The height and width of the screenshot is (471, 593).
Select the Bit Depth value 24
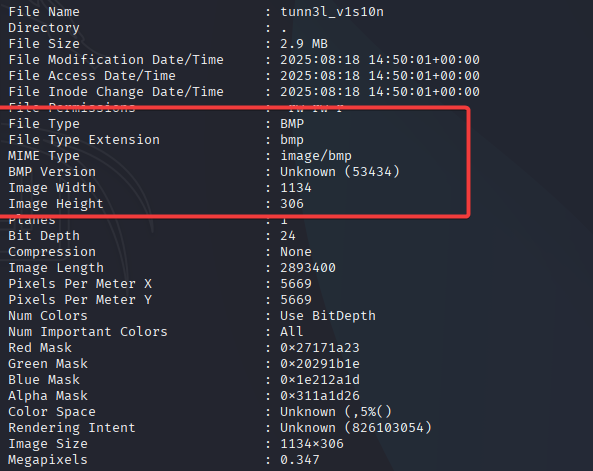288,236
